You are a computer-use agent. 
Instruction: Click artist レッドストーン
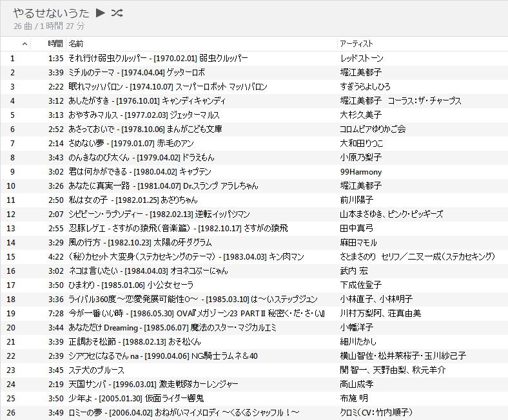[362, 58]
